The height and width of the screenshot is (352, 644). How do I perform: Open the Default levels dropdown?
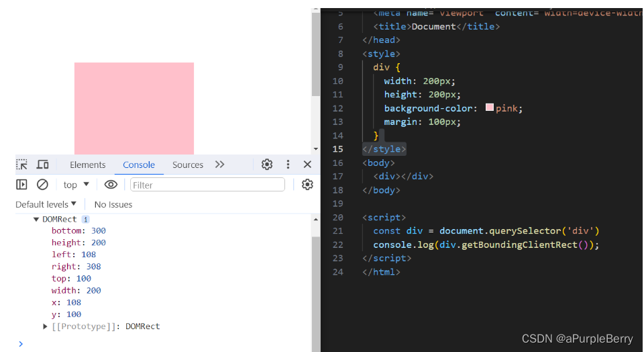[x=46, y=204]
